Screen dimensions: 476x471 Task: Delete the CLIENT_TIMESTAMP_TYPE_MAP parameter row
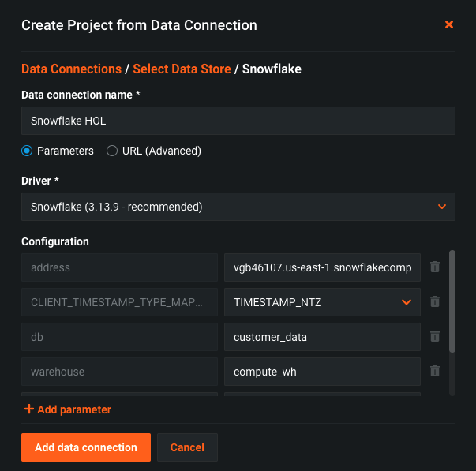point(435,301)
